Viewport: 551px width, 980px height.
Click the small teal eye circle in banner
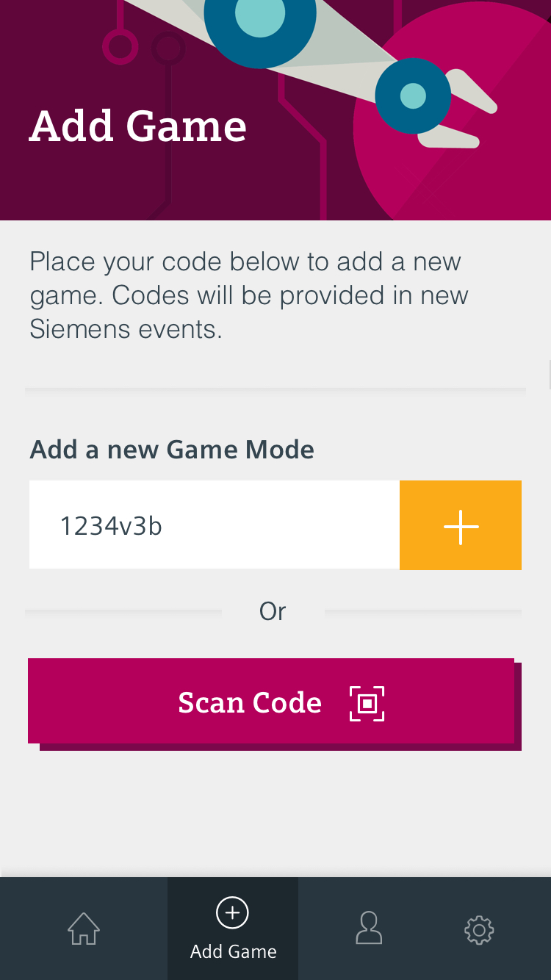tap(413, 96)
